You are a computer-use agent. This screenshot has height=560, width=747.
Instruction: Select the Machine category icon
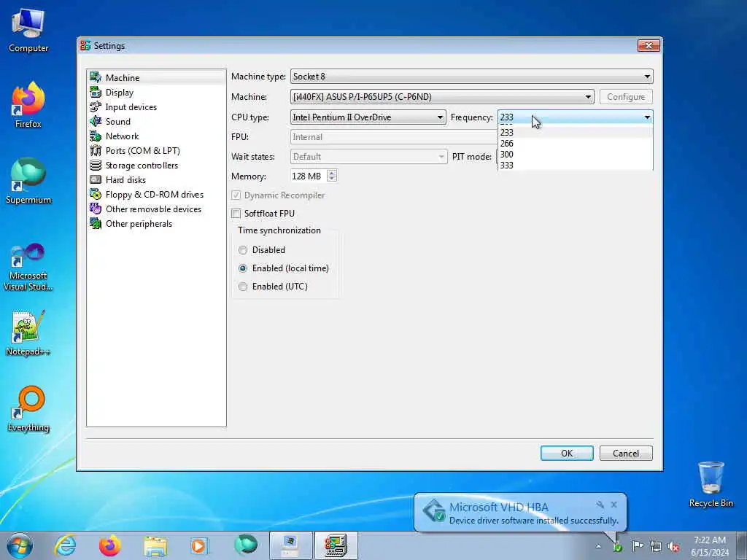point(96,77)
